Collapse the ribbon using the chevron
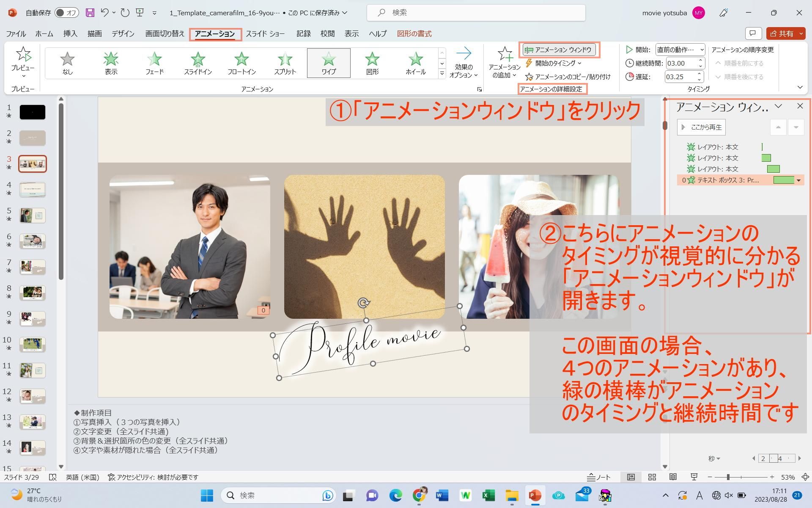This screenshot has width=812, height=508. pos(800,87)
